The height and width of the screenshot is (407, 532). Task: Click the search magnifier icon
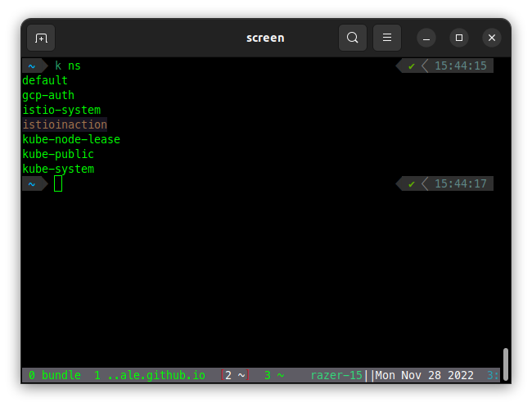(353, 38)
